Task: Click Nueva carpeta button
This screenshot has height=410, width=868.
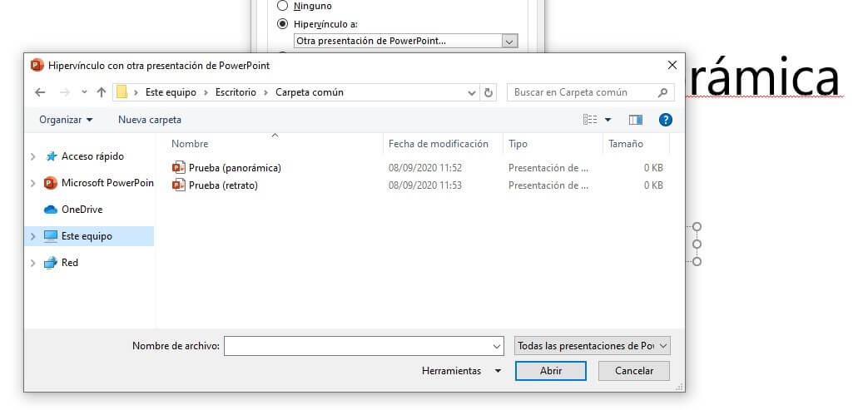Action: pos(150,120)
